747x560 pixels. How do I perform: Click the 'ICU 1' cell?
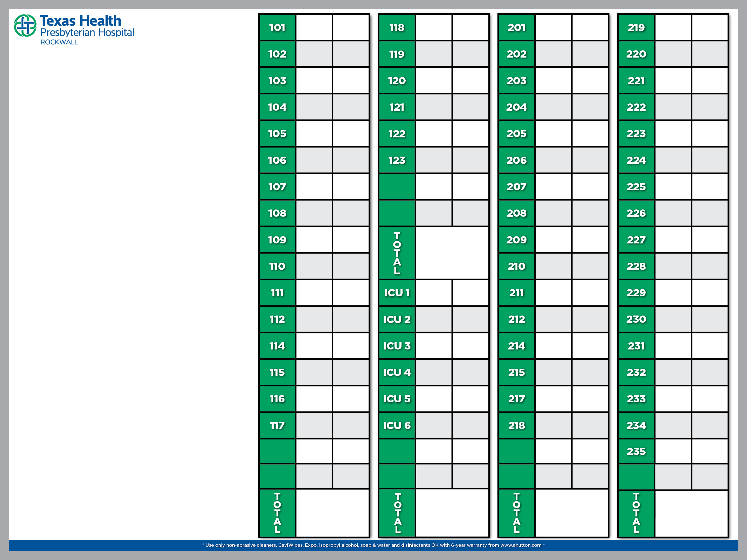coord(397,293)
